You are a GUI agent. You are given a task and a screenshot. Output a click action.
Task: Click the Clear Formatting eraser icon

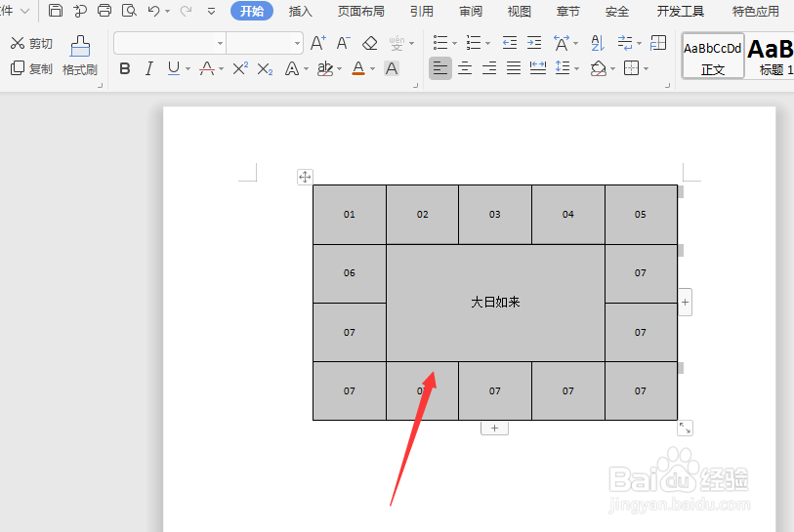(x=370, y=44)
